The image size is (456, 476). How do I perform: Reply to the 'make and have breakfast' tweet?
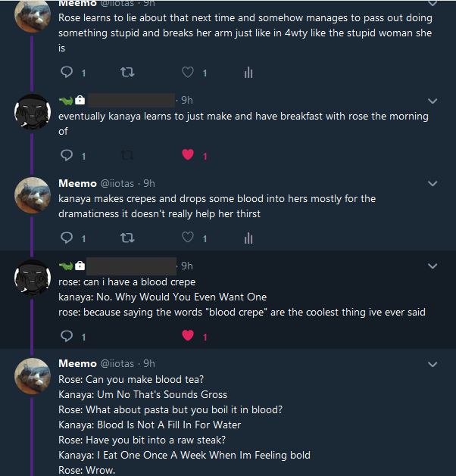pos(66,156)
